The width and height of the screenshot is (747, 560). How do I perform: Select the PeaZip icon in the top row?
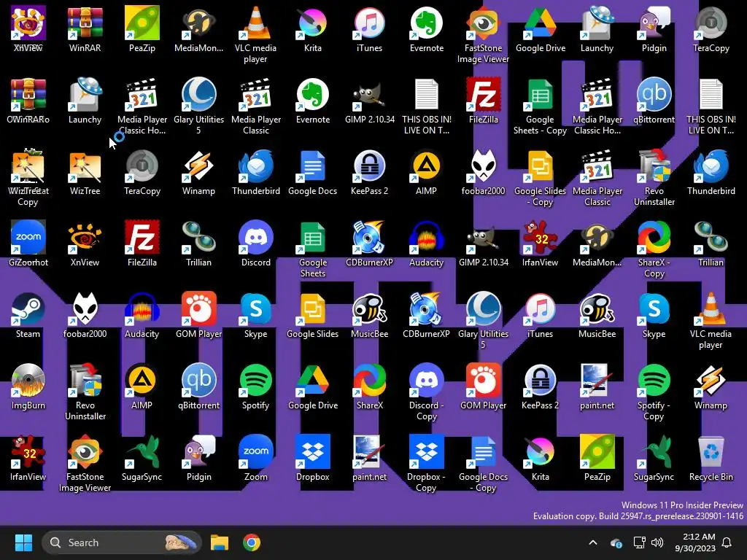pyautogui.click(x=142, y=29)
